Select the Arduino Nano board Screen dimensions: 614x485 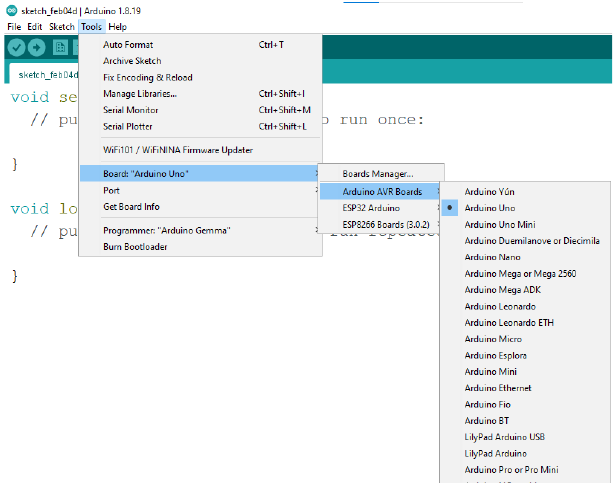click(x=526, y=257)
